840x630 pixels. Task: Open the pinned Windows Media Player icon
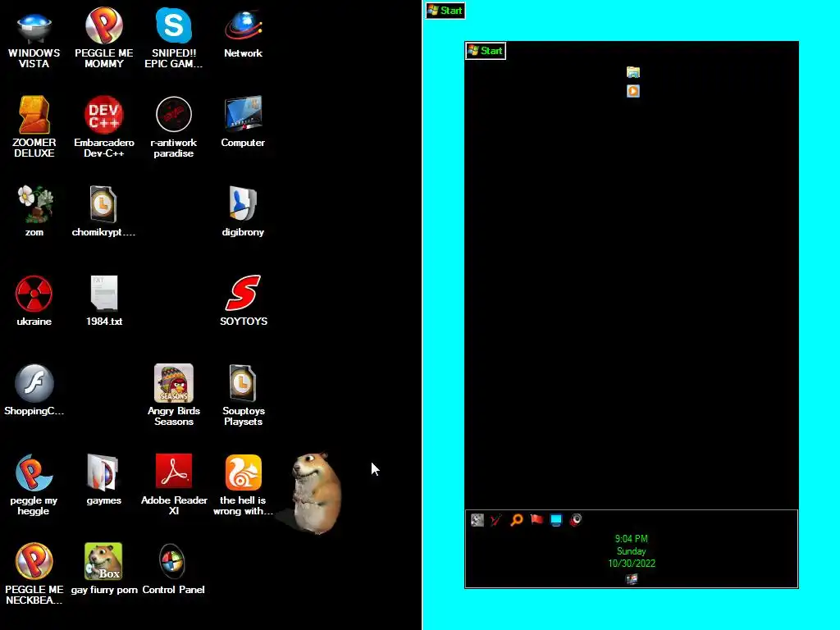[633, 91]
